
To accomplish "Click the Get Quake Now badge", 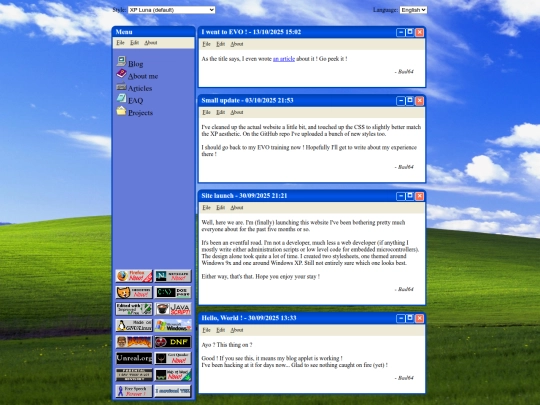I will [173, 359].
